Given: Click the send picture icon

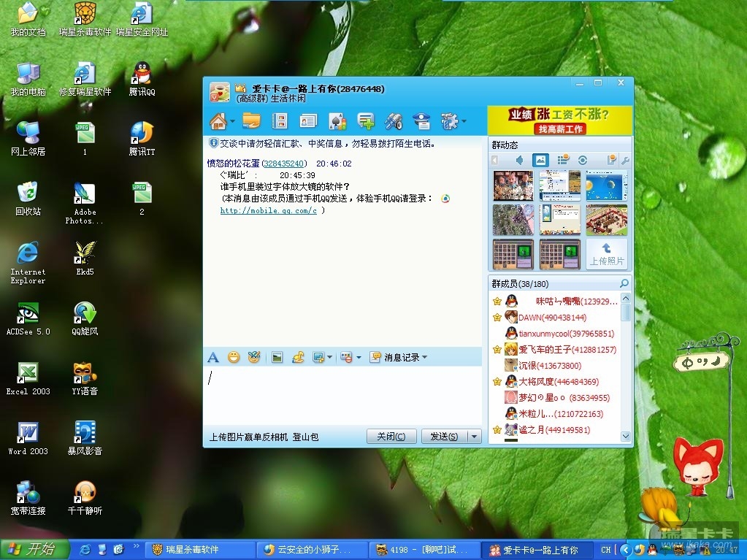Looking at the screenshot, I should pyautogui.click(x=277, y=357).
